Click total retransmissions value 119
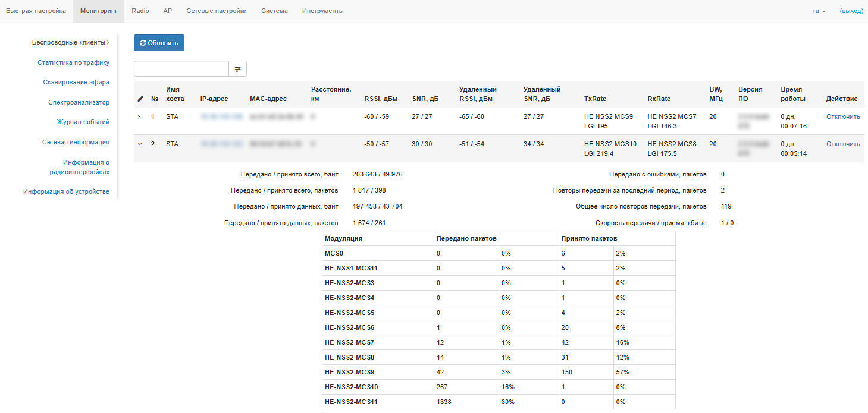Screen dimensions: 868x413 click(x=726, y=206)
